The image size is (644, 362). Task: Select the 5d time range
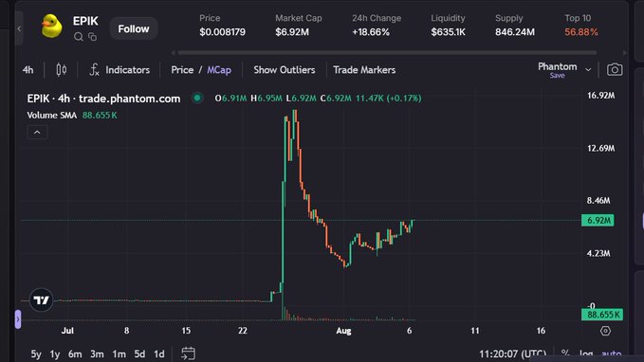tap(139, 353)
